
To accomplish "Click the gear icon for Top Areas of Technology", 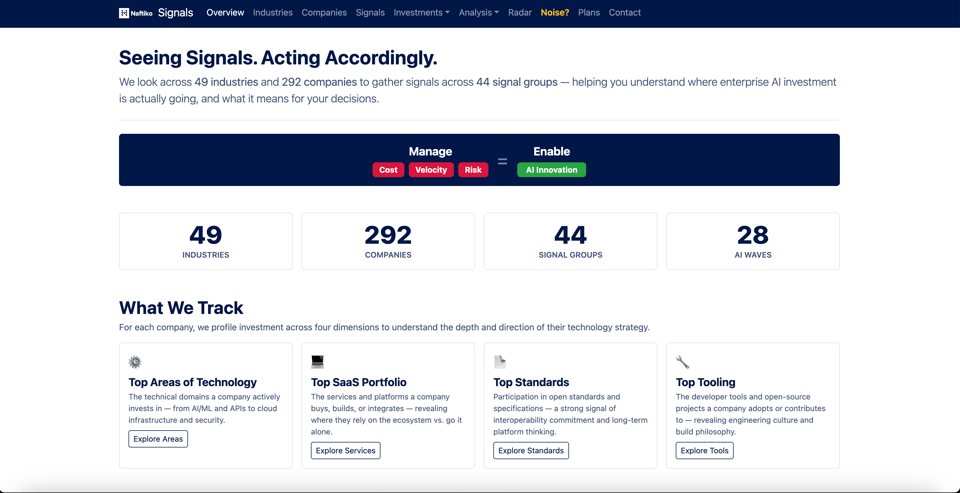I will pyautogui.click(x=135, y=362).
